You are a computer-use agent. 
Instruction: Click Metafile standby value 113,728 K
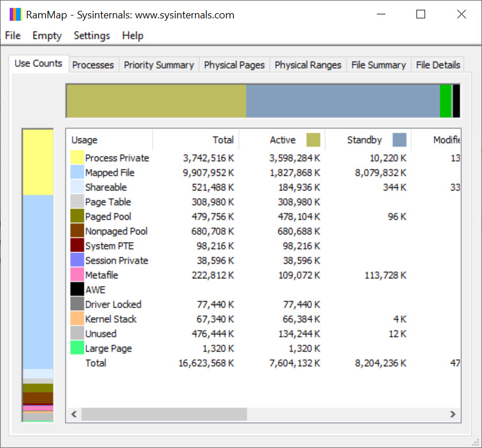[385, 275]
